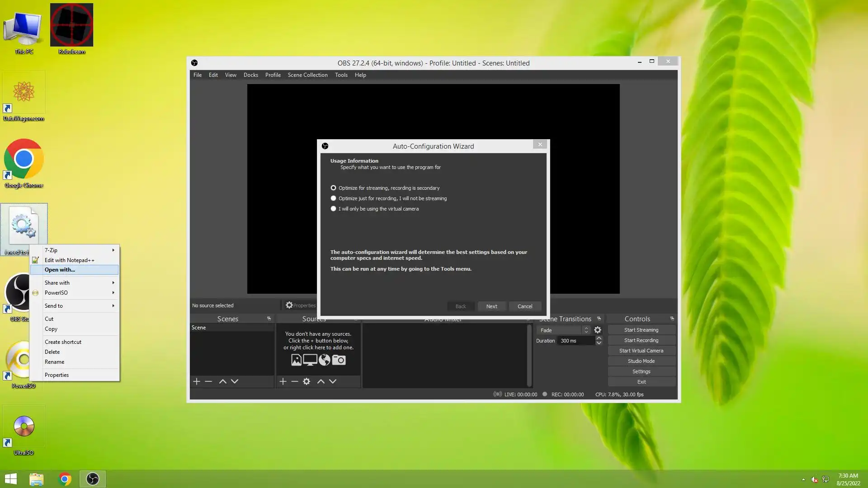Open source properties gear in Sources toolbar
This screenshot has width=868, height=488.
tap(307, 381)
